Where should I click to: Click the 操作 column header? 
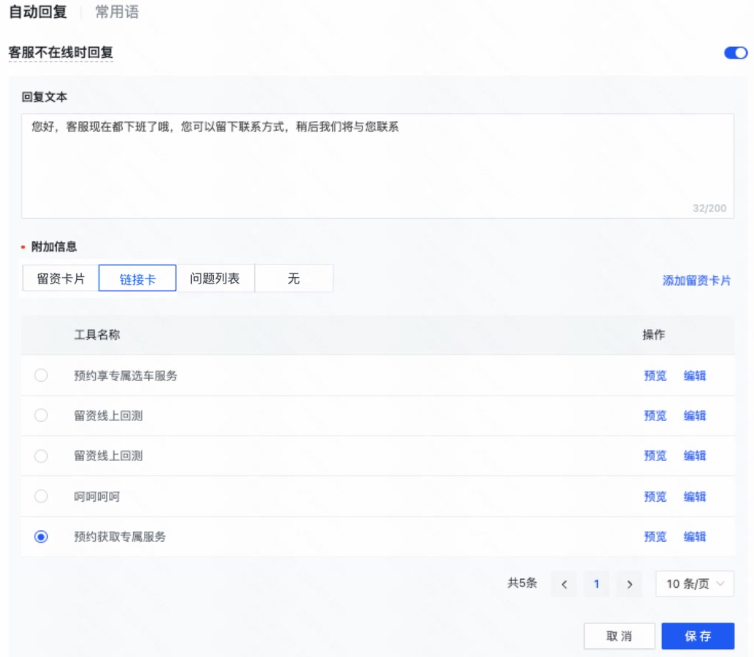(x=654, y=335)
